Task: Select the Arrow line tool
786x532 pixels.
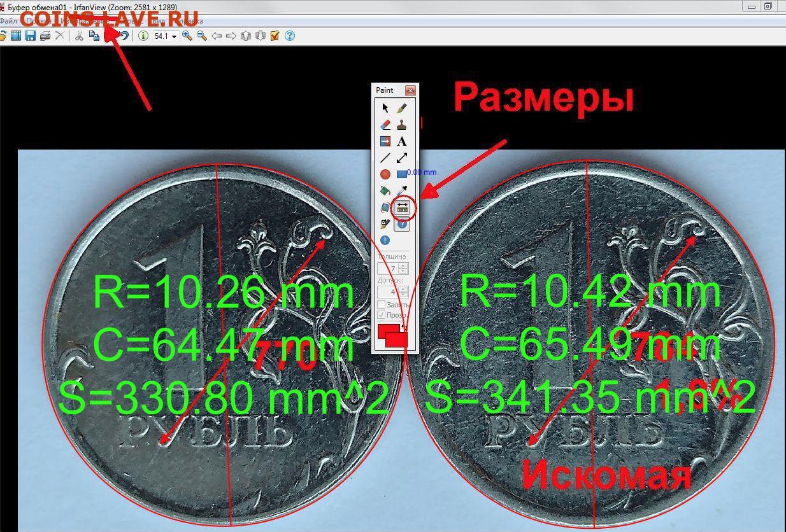Action: pyautogui.click(x=402, y=158)
